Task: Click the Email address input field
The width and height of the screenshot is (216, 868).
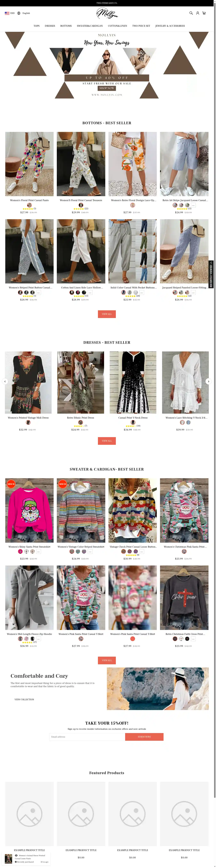Action: pos(87,737)
